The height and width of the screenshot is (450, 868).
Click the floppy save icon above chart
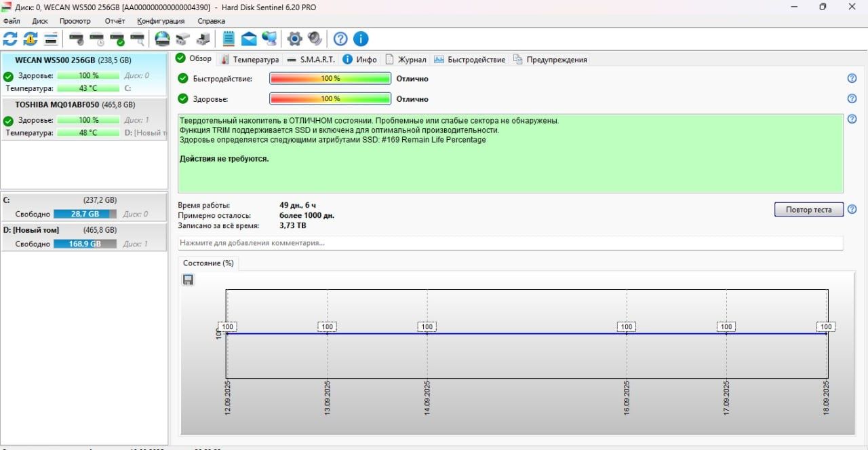point(188,280)
